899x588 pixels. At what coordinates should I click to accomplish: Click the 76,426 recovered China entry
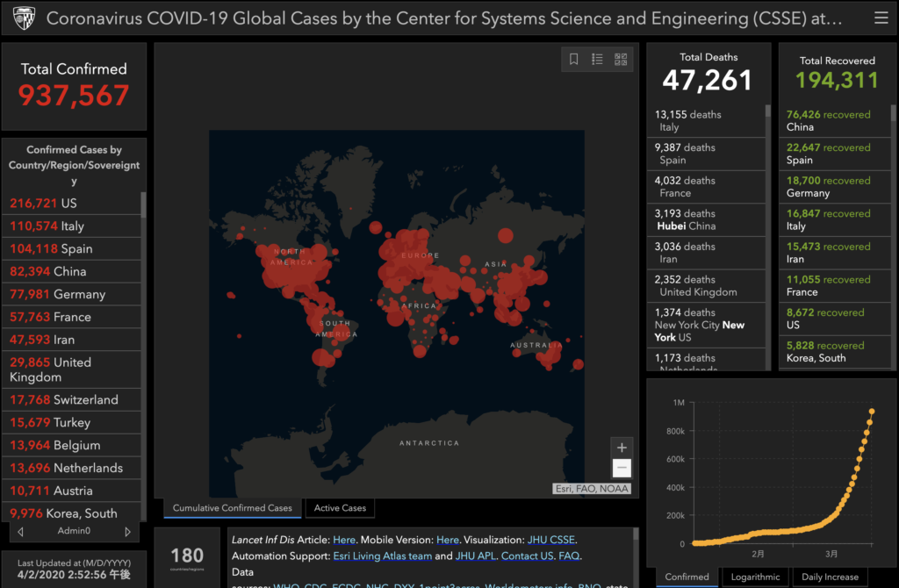pos(835,121)
